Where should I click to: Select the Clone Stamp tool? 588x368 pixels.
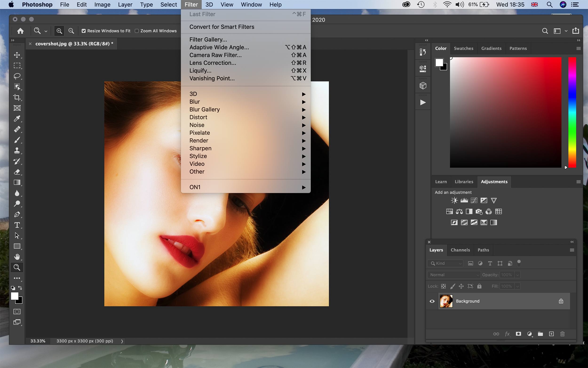pyautogui.click(x=17, y=150)
